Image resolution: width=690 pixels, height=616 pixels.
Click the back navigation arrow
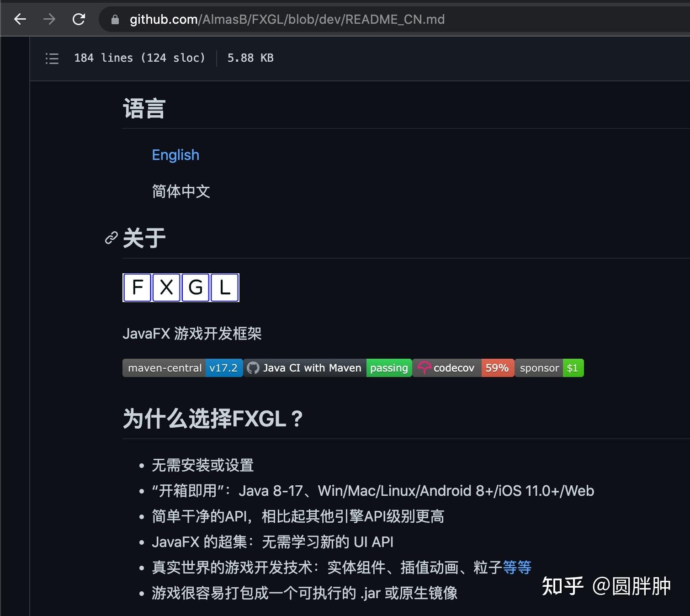19,19
